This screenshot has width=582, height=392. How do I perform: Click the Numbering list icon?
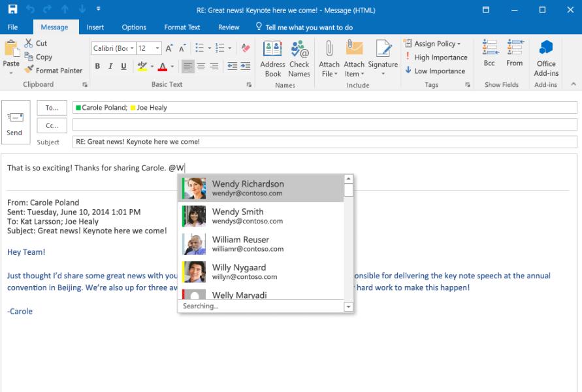coord(220,48)
